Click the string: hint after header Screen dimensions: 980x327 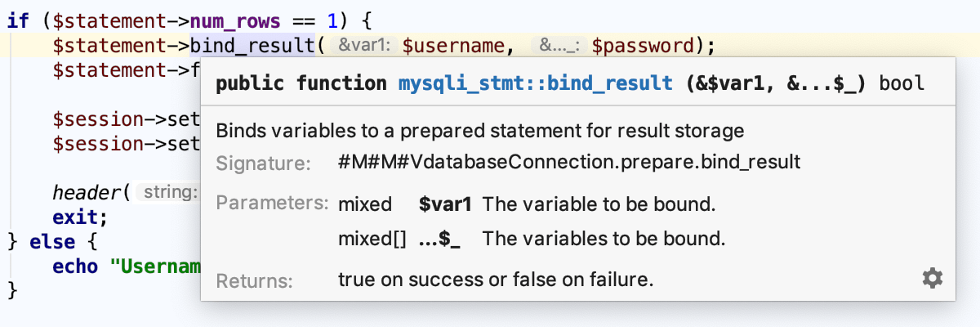(166, 193)
